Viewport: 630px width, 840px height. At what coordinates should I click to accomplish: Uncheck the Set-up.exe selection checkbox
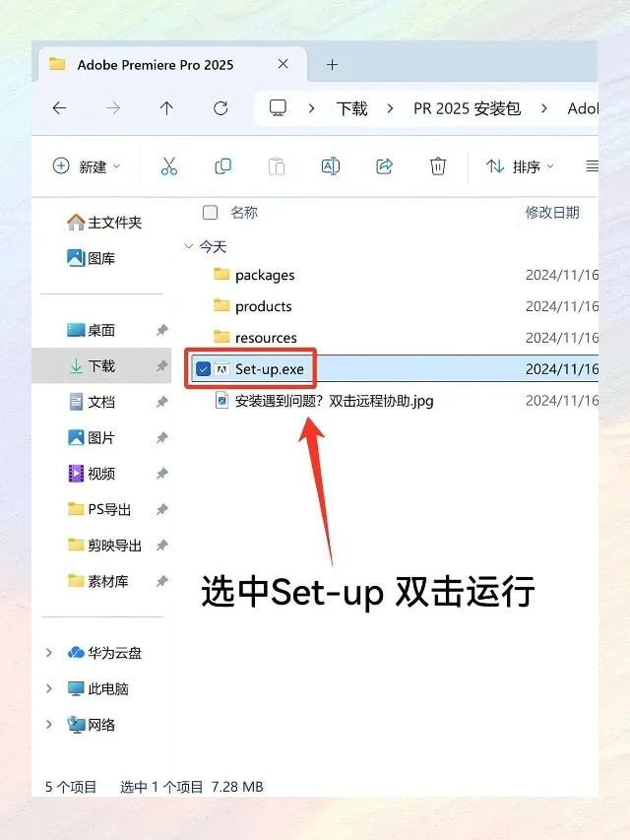203,368
